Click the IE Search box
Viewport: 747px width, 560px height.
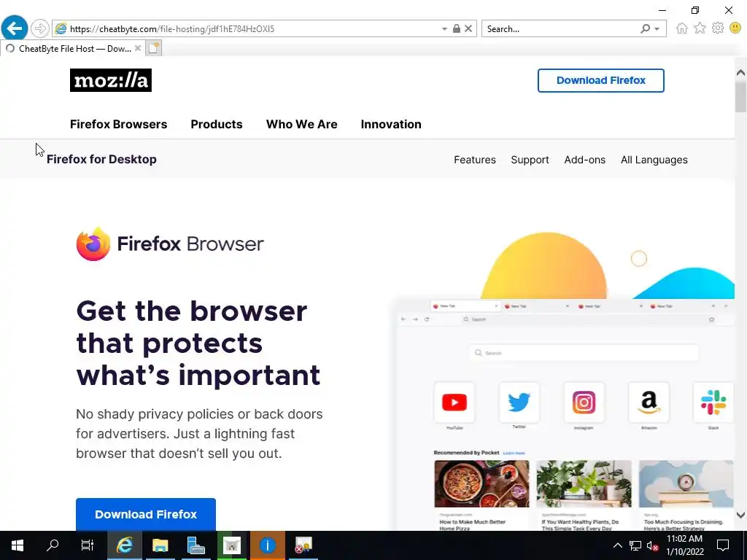560,29
